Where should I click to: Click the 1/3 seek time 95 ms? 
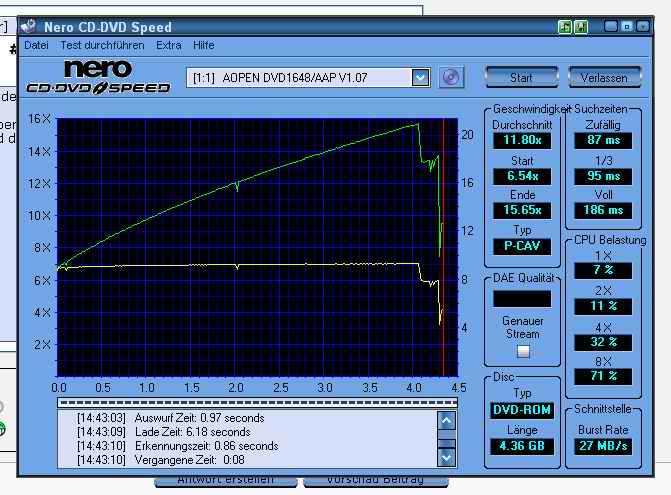603,176
